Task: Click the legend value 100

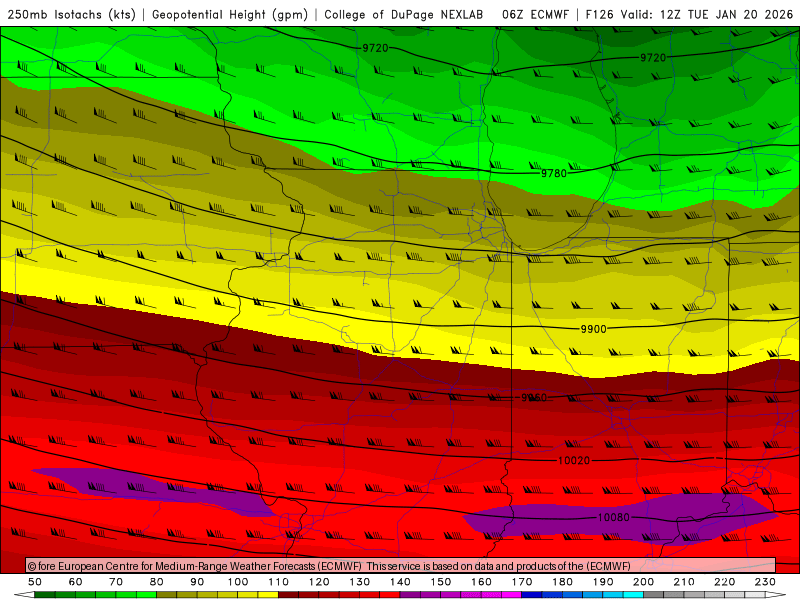Action: click(238, 582)
